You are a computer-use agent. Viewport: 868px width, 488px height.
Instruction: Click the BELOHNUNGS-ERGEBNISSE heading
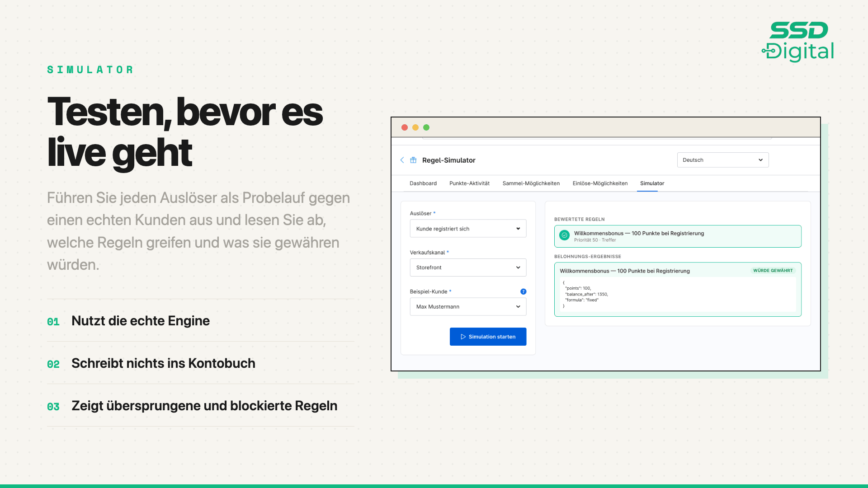click(x=587, y=257)
